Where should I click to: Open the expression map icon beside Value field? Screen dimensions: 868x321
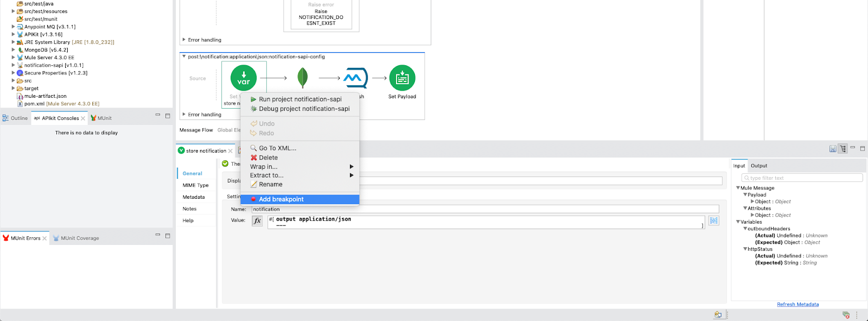click(x=714, y=221)
